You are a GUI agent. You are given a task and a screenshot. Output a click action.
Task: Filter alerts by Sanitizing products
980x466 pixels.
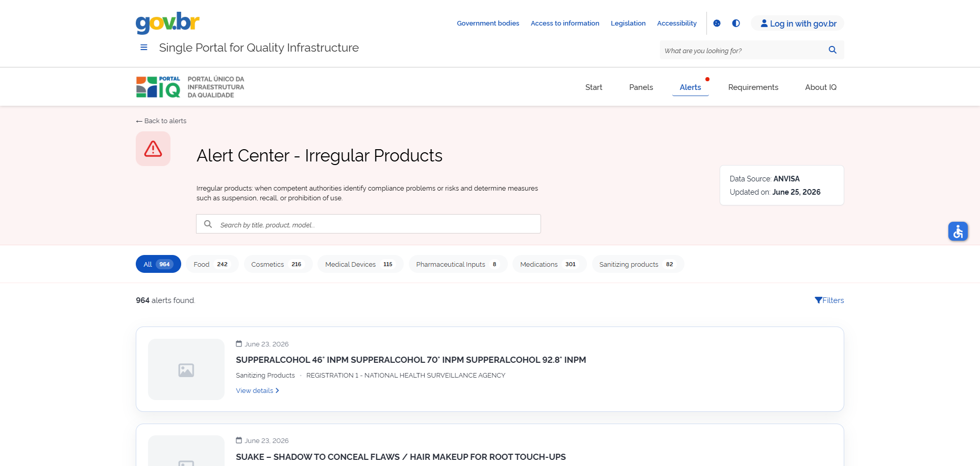tap(638, 264)
